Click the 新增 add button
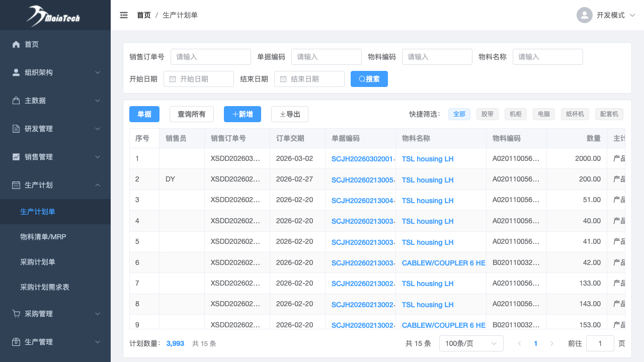Screen dimensions: 644x362 point(243,114)
